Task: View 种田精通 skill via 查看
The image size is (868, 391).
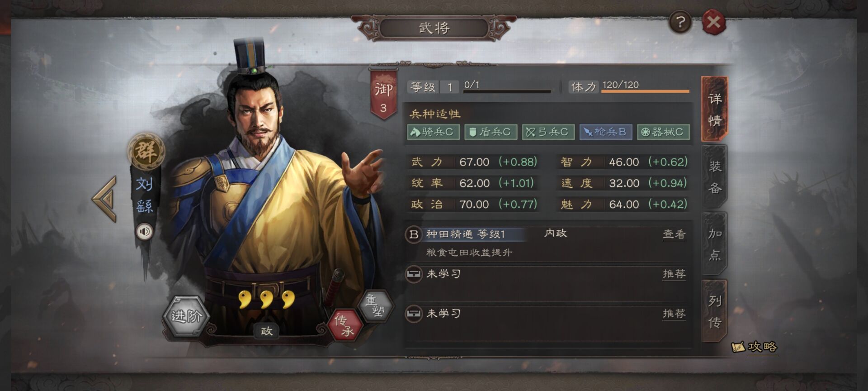Action: (674, 234)
